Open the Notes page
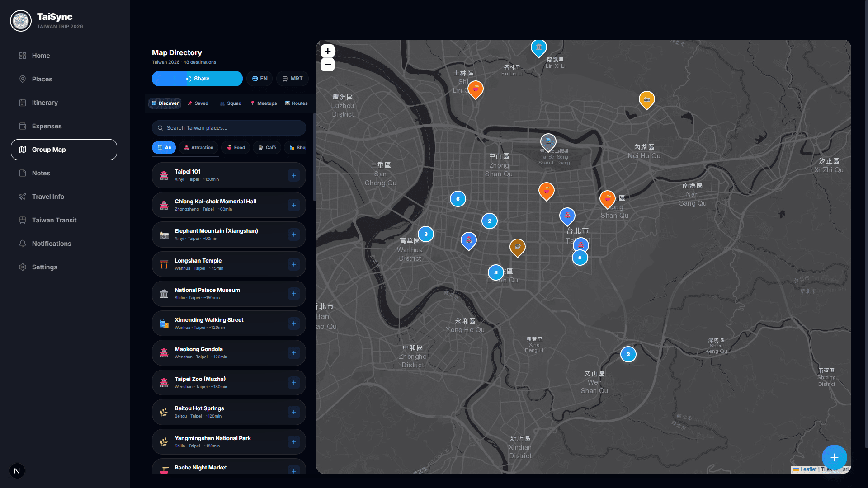 click(64, 173)
